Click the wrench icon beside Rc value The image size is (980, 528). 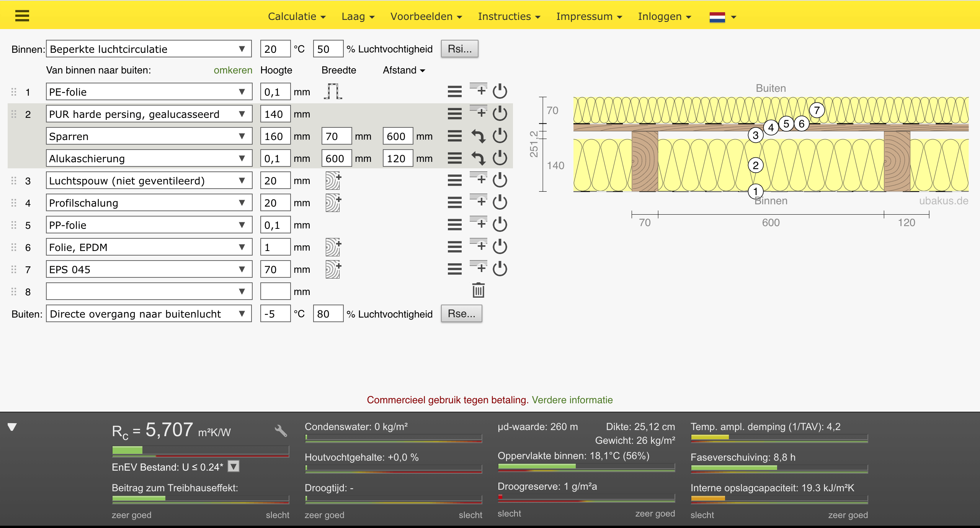coord(281,431)
